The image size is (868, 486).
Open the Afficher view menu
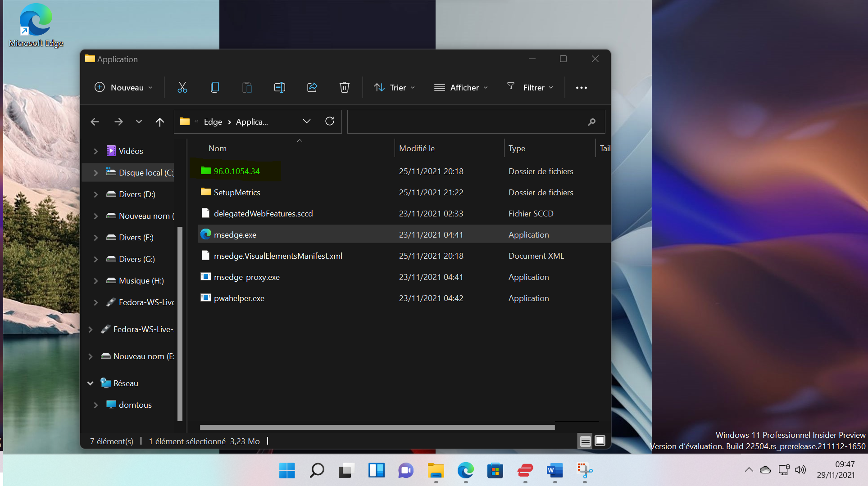461,87
